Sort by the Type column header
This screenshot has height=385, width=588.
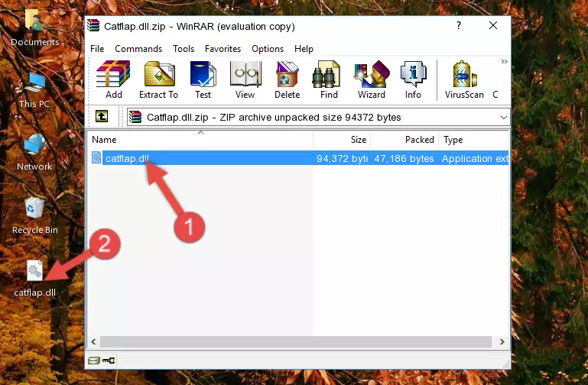473,140
